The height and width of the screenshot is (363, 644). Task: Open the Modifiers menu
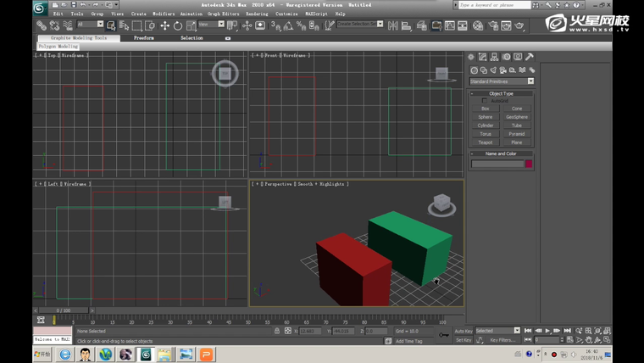coord(164,14)
